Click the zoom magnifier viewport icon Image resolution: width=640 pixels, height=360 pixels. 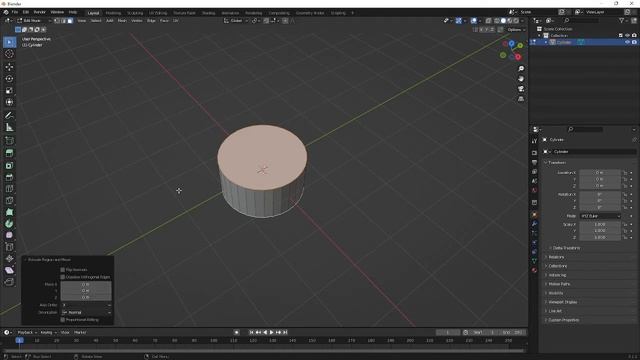tap(521, 69)
